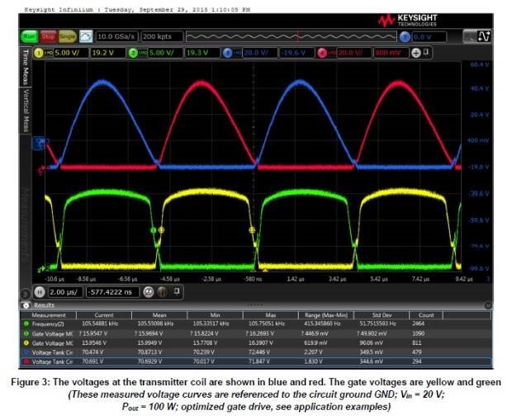
Task: Edit the 0.0 V trigger level field
Action: 429,37
